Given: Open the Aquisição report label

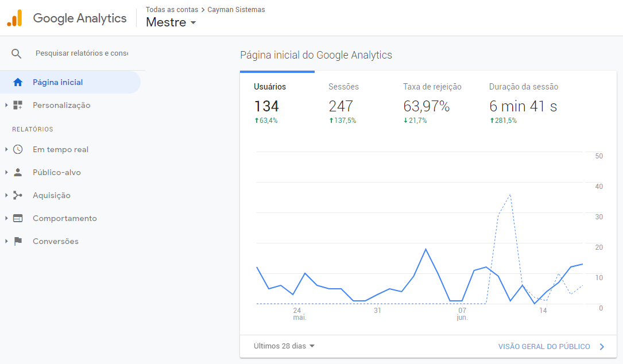Looking at the screenshot, I should [x=52, y=195].
